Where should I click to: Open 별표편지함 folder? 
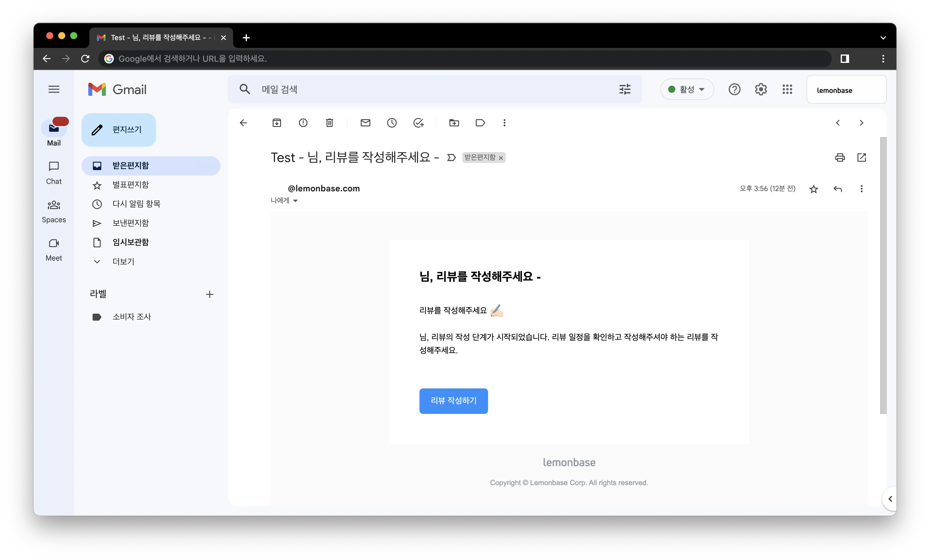click(x=151, y=185)
